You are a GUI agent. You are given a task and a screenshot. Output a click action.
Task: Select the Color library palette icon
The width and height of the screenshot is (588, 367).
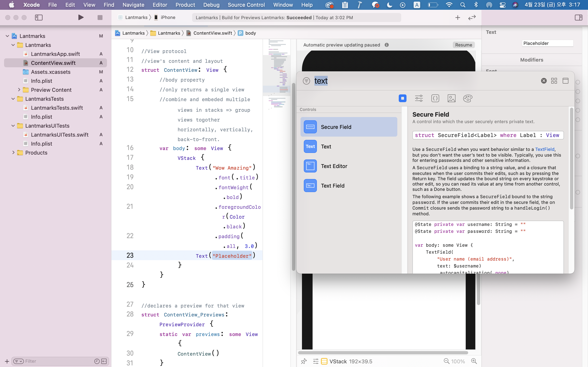pos(468,98)
